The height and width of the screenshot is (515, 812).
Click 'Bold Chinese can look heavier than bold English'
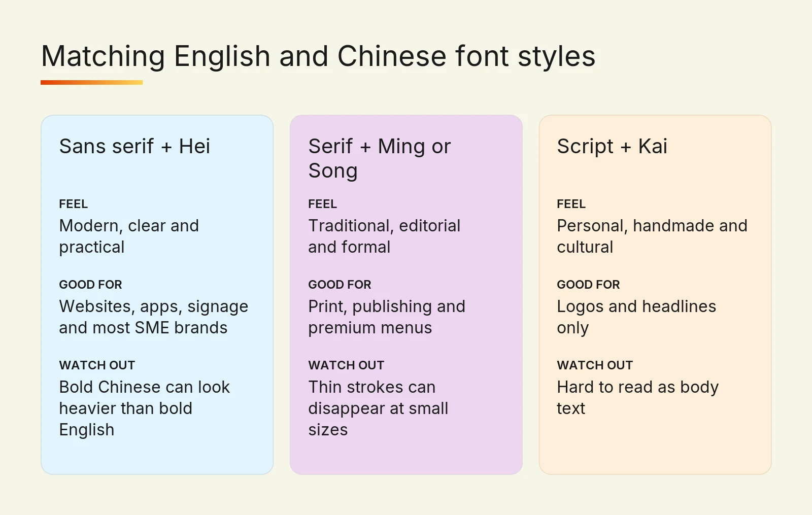click(145, 408)
